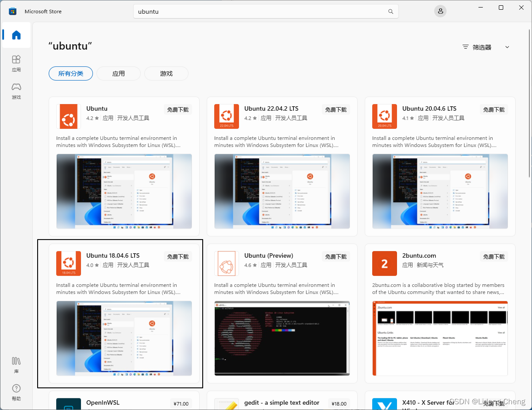
Task: Open the user account profile icon
Action: click(x=440, y=12)
